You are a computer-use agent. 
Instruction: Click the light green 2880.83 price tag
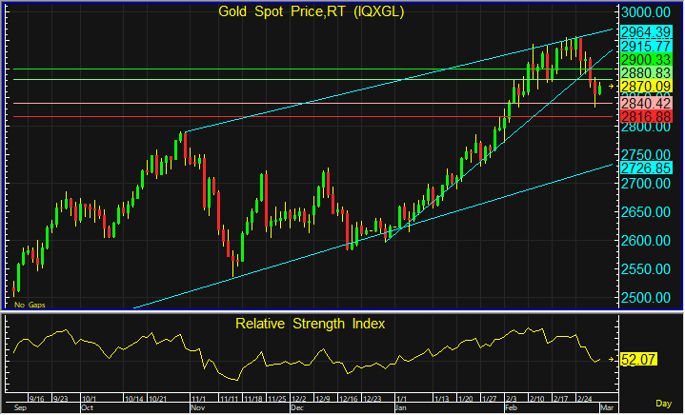click(x=646, y=73)
